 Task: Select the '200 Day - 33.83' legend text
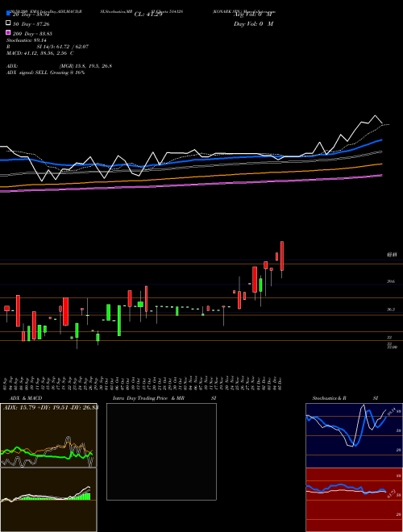[x=32, y=34]
